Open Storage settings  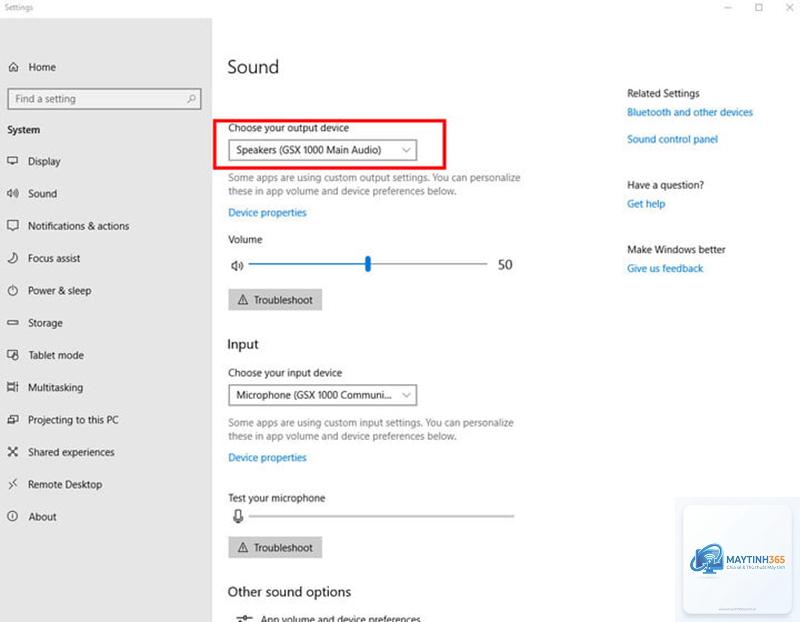point(45,322)
